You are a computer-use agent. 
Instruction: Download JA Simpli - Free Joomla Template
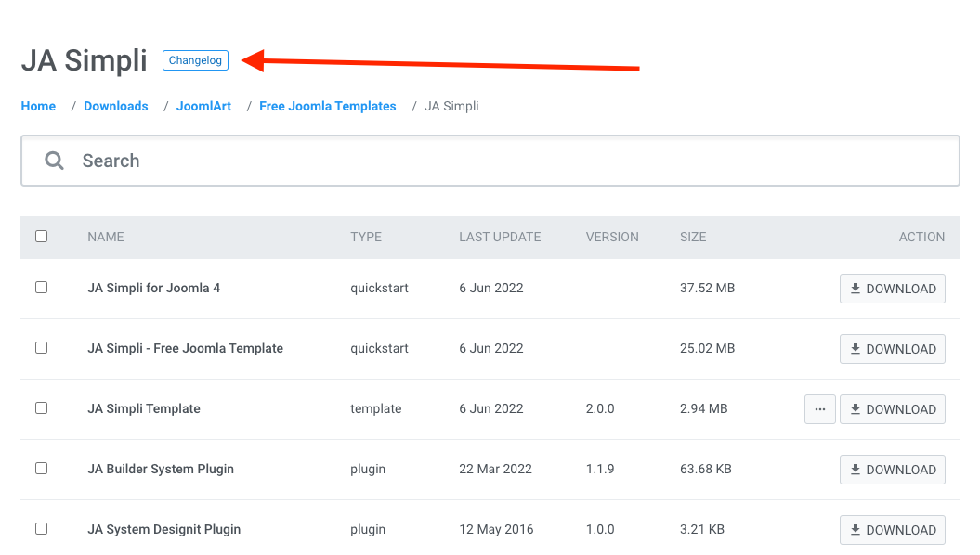click(892, 349)
